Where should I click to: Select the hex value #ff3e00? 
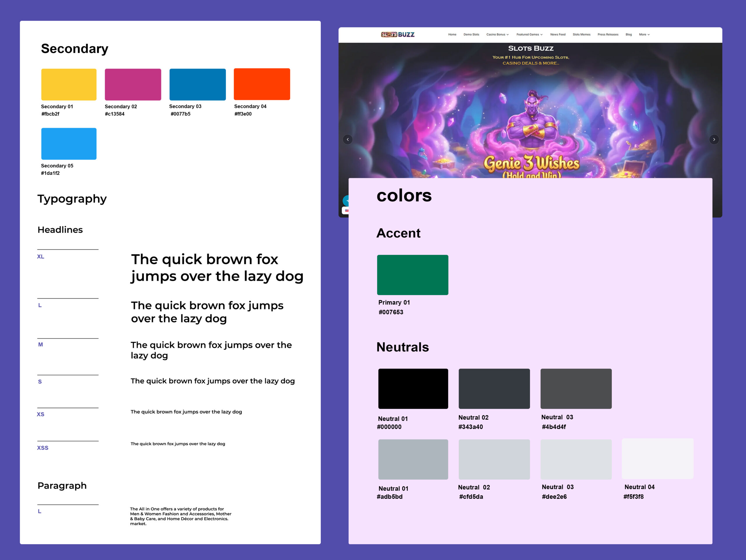(243, 114)
